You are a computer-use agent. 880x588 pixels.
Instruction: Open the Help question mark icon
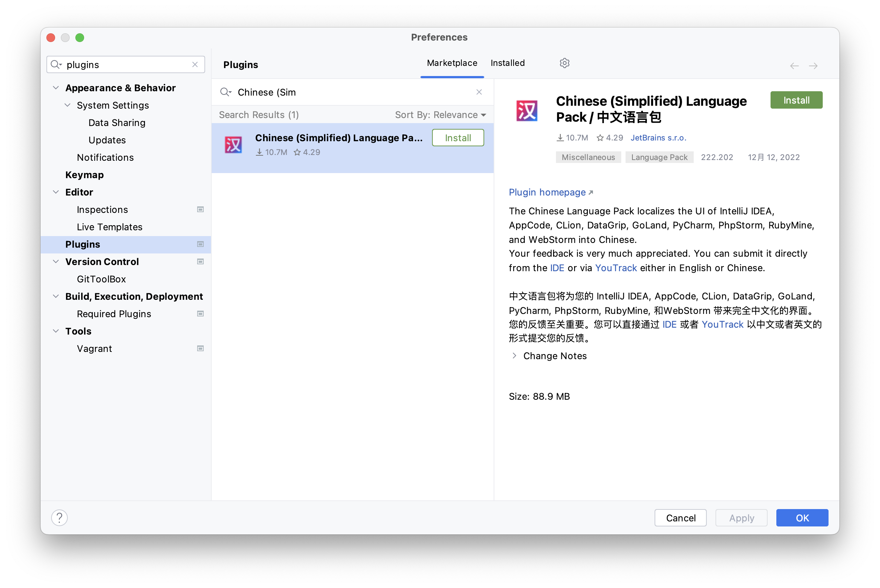pyautogui.click(x=59, y=517)
